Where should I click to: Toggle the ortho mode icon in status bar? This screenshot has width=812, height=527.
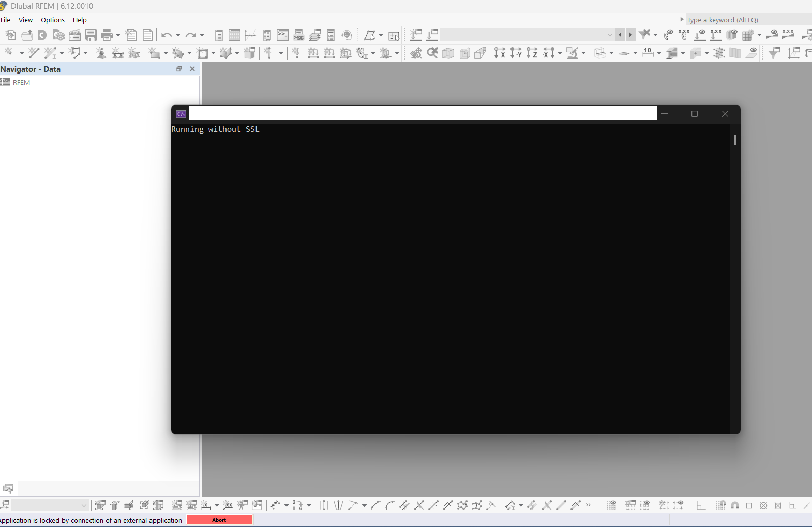[x=700, y=505]
